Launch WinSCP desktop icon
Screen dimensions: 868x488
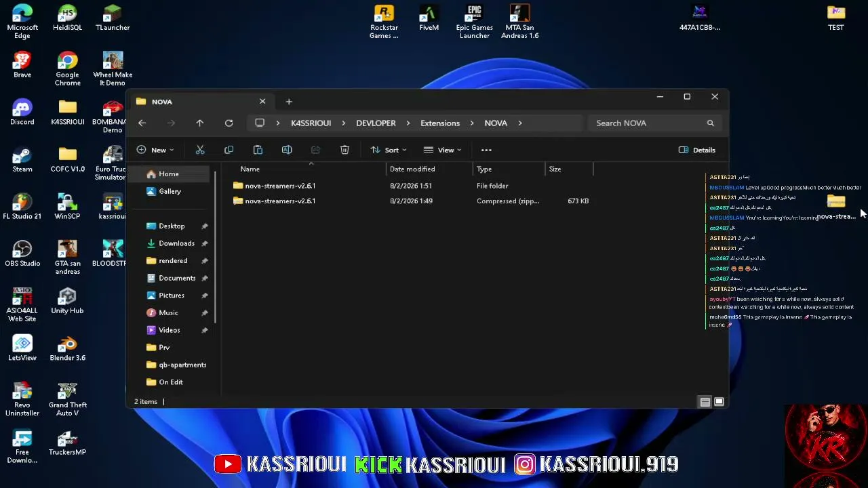[x=67, y=207]
